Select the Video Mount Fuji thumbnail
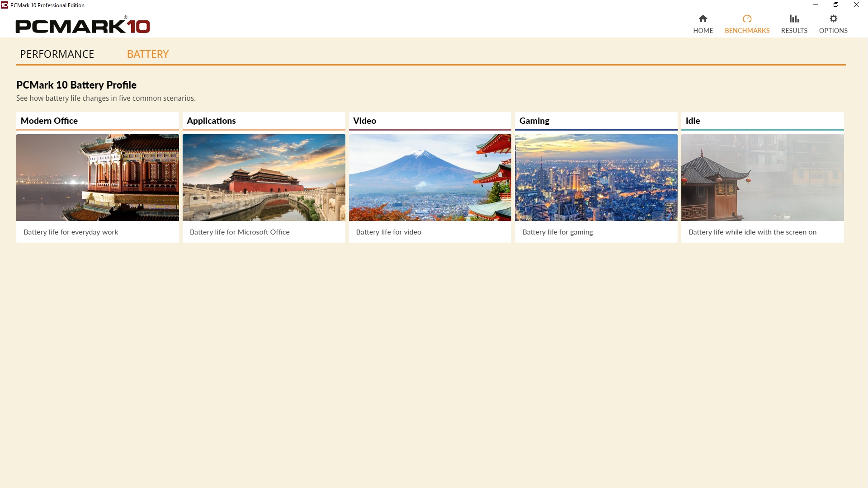The width and height of the screenshot is (868, 488). (x=430, y=178)
